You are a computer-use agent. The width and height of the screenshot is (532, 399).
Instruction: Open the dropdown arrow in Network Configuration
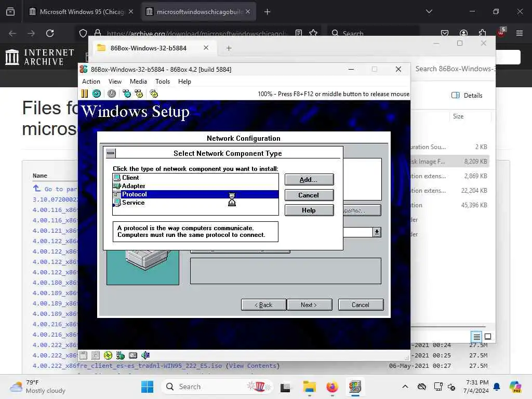[377, 232]
